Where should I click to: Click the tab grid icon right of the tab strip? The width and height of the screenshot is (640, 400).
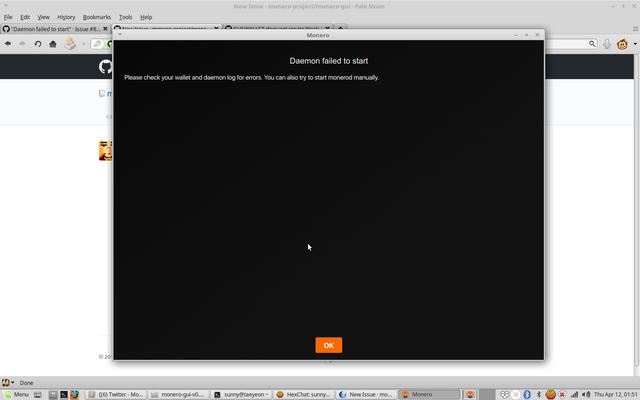(x=635, y=29)
